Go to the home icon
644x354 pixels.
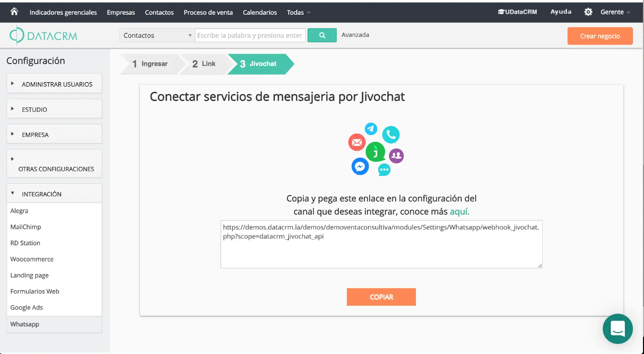click(14, 12)
